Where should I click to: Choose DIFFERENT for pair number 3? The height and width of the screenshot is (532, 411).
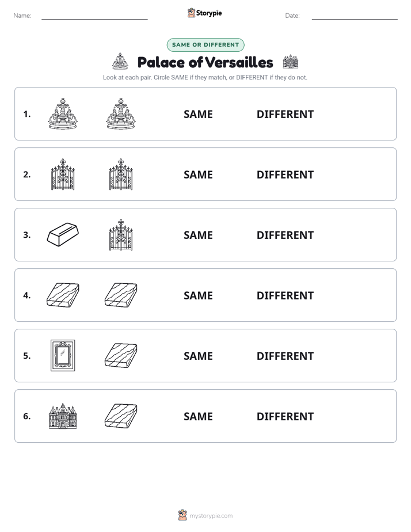point(285,235)
